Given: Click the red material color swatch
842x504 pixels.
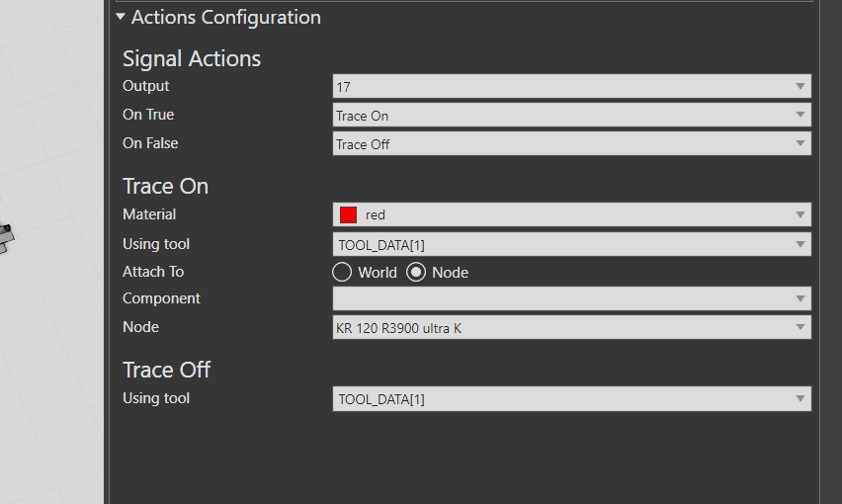Looking at the screenshot, I should tap(348, 214).
